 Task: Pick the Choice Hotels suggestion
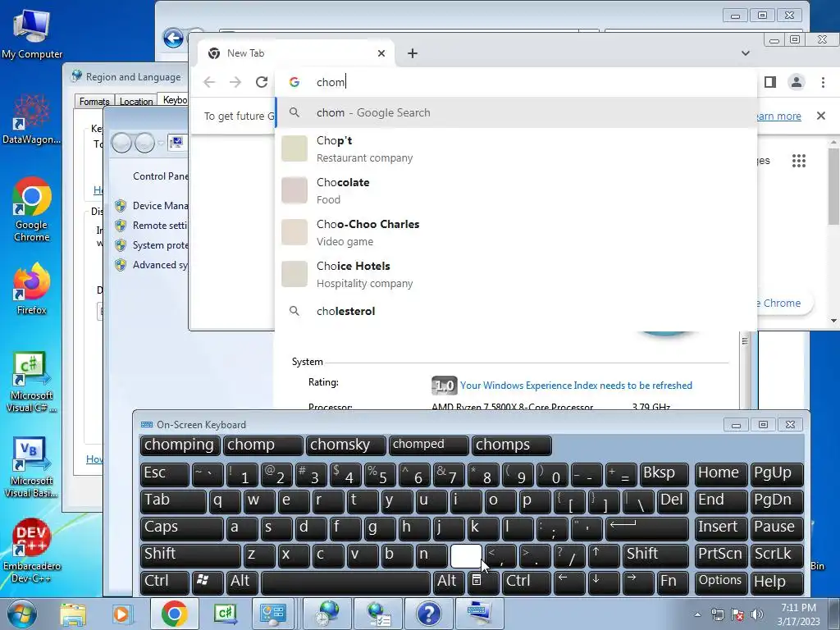[x=516, y=274]
